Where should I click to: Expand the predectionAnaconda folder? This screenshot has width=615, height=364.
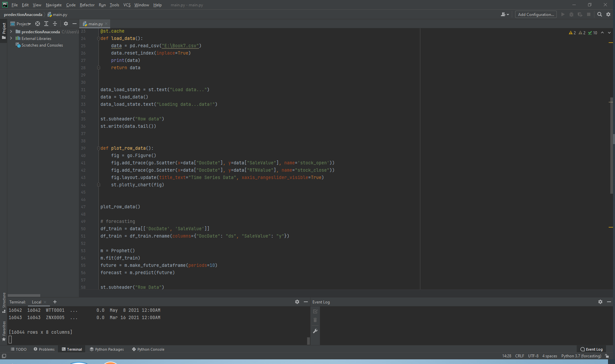(11, 32)
